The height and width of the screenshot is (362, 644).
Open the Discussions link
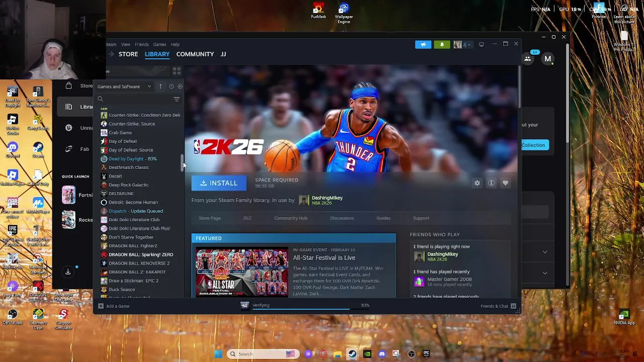pyautogui.click(x=342, y=218)
